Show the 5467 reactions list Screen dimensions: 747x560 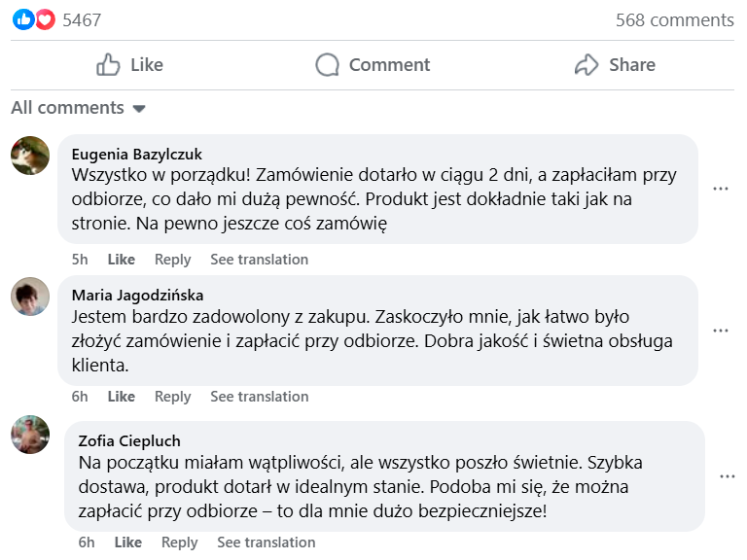82,19
